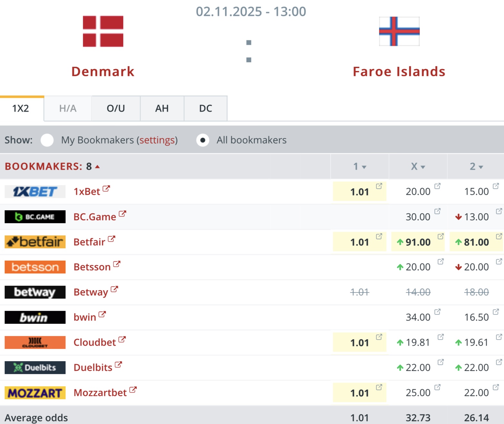Select the My Bookmakers radio button
The height and width of the screenshot is (424, 504).
(47, 140)
